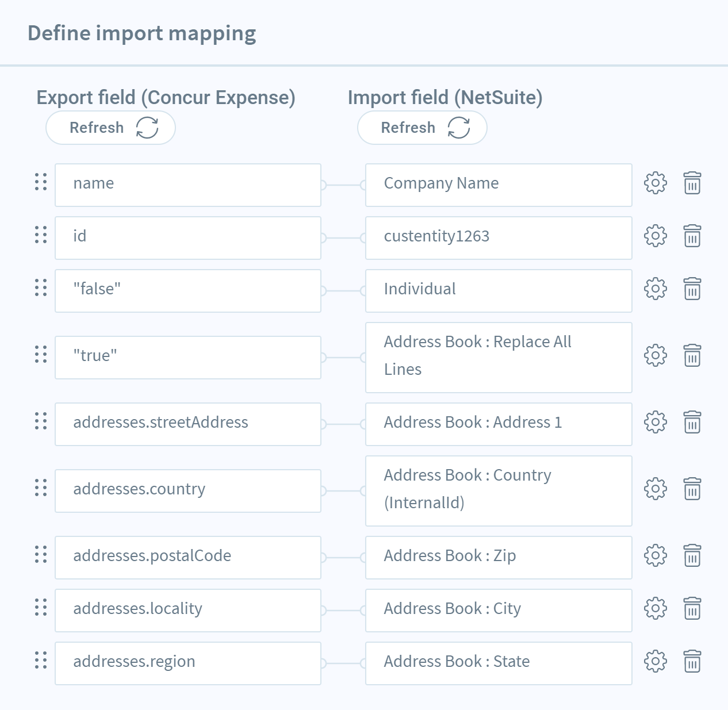The image size is (728, 710).
Task: Edit the Address Book City import field
Action: coord(499,611)
